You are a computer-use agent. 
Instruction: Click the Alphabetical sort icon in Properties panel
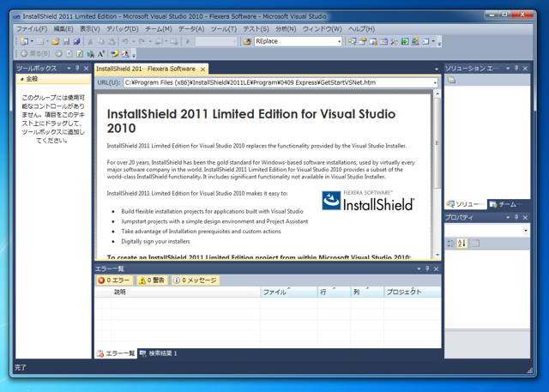[462, 244]
